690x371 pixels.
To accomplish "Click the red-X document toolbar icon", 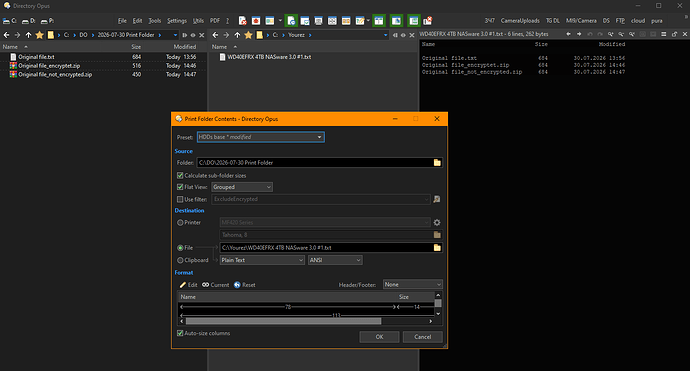I will pyautogui.click(x=242, y=21).
